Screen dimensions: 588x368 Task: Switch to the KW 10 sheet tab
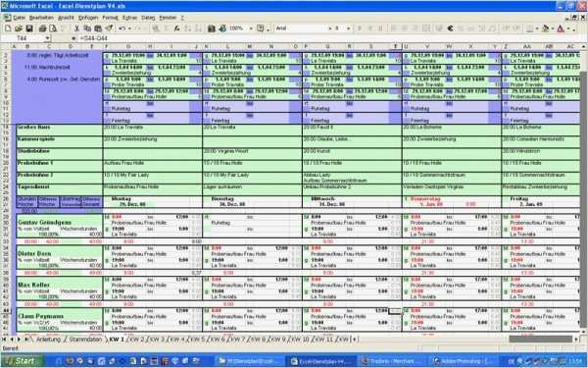pyautogui.click(x=301, y=340)
